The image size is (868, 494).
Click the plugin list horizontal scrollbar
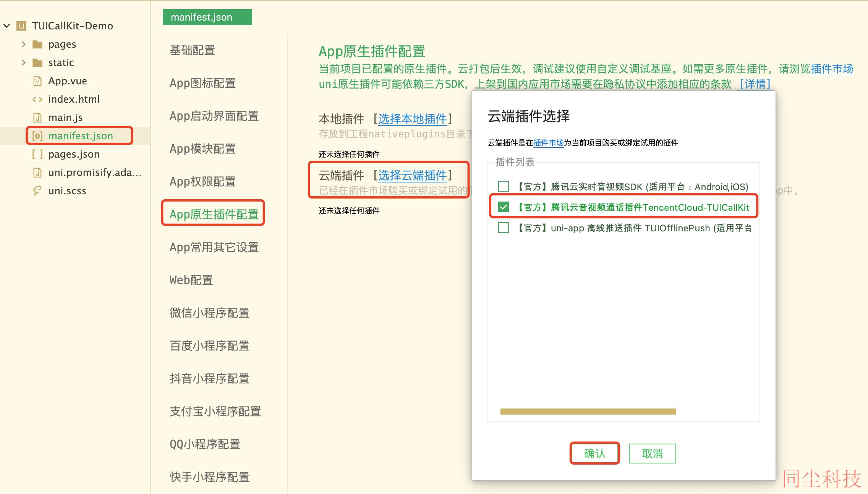point(588,412)
